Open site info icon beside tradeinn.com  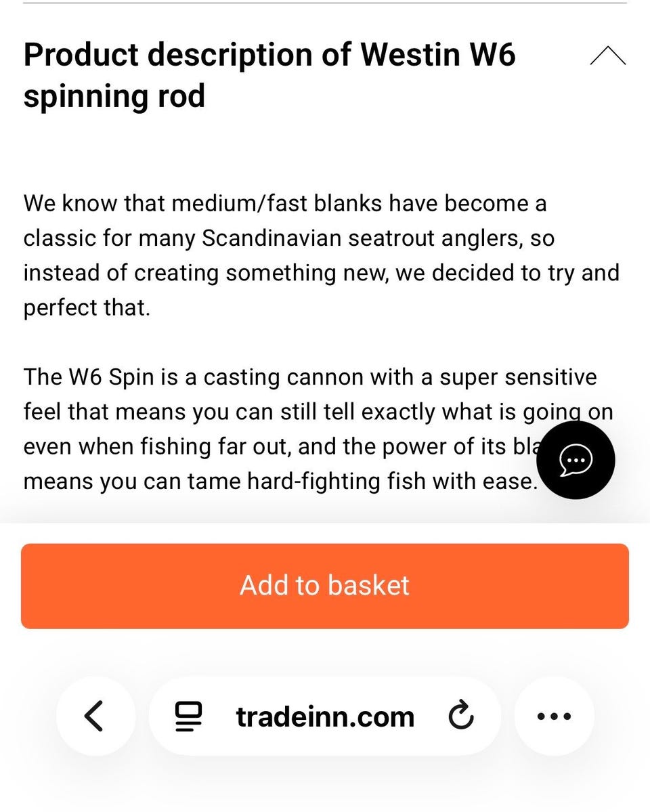point(188,717)
